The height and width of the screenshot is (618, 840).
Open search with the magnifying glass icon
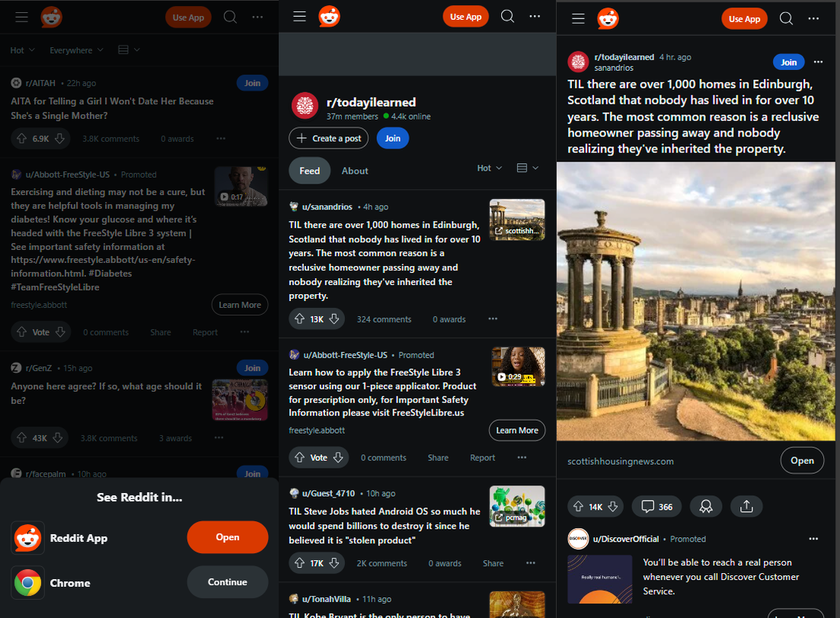pos(230,16)
